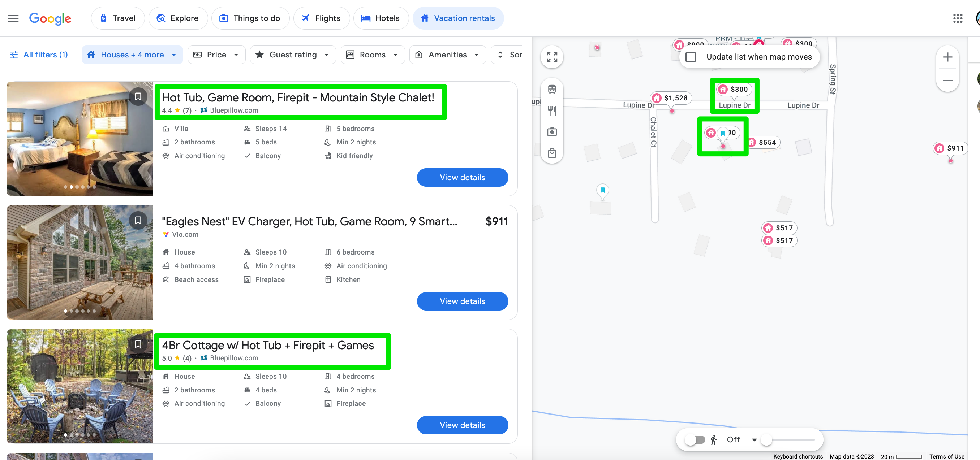The image size is (980, 460).
Task: Switch to the Flights tab
Action: [x=321, y=18]
